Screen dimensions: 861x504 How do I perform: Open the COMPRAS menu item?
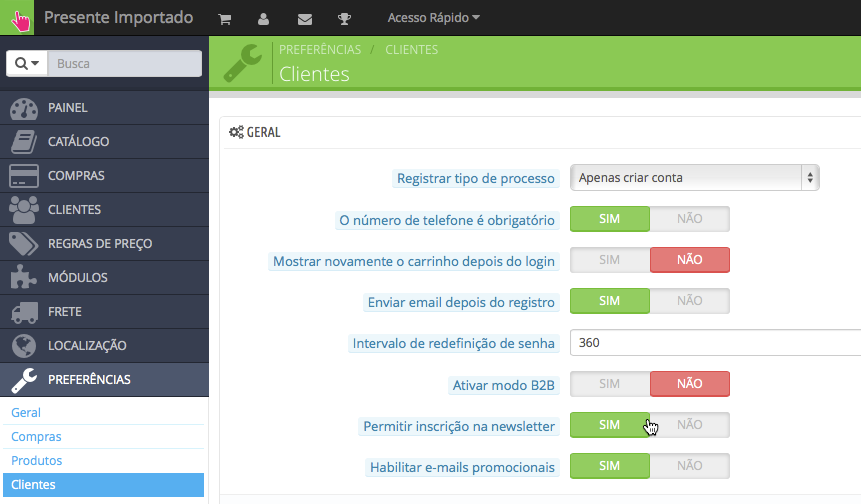(104, 176)
